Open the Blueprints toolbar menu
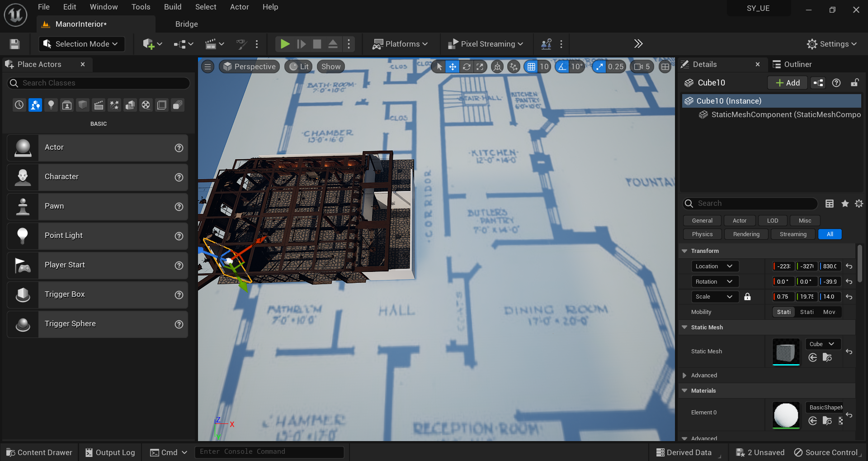The height and width of the screenshot is (461, 868). point(183,44)
